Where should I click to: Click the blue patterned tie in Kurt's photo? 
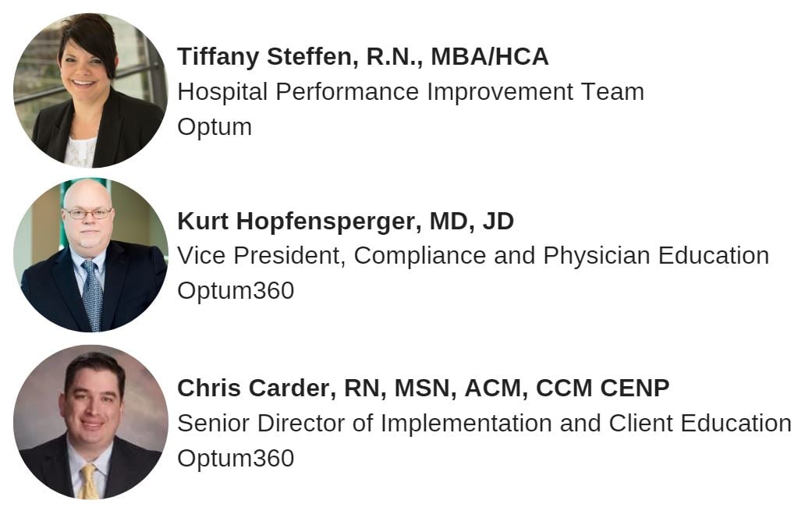click(90, 293)
